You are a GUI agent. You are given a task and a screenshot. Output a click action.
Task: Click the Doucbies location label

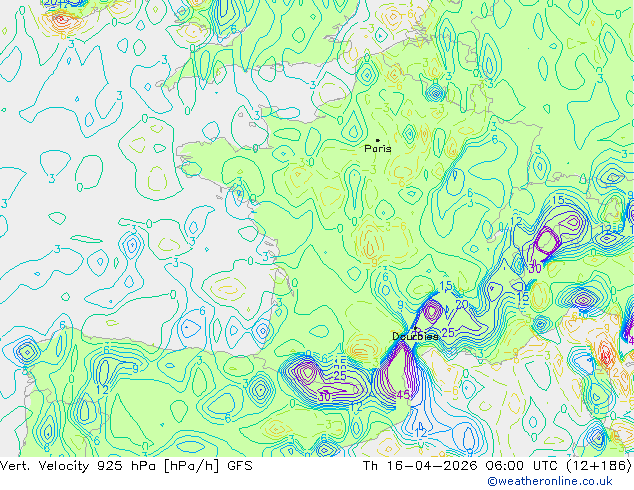tap(415, 336)
